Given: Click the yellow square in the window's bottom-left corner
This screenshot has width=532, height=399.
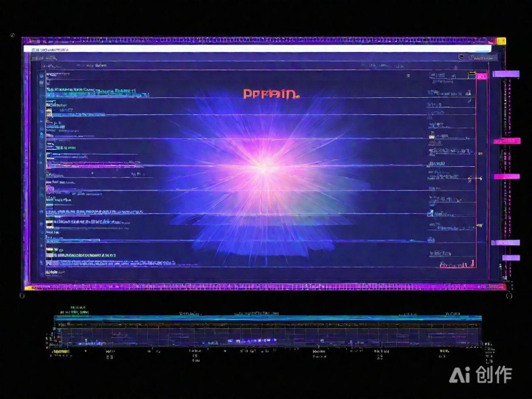Looking at the screenshot, I should click(28, 287).
